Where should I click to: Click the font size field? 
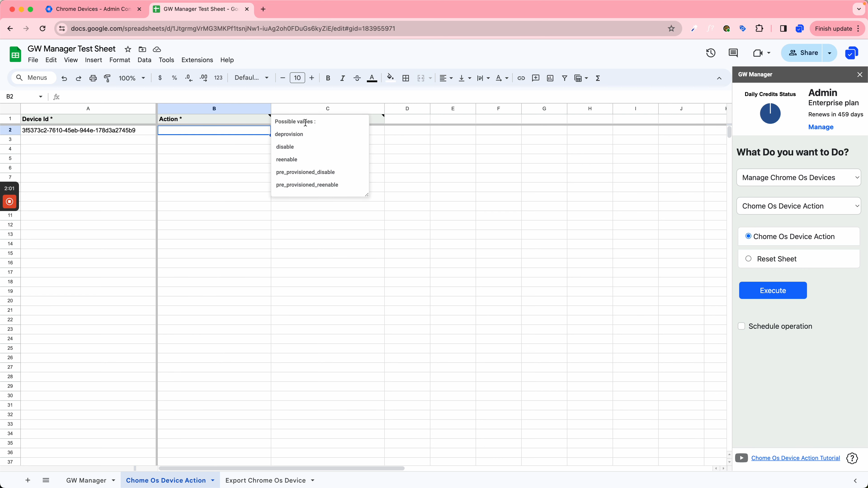point(297,78)
